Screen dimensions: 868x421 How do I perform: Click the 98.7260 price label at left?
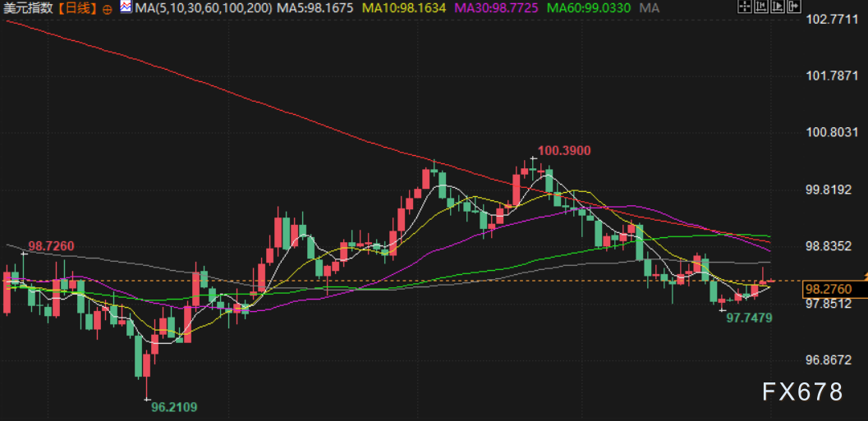coord(51,246)
